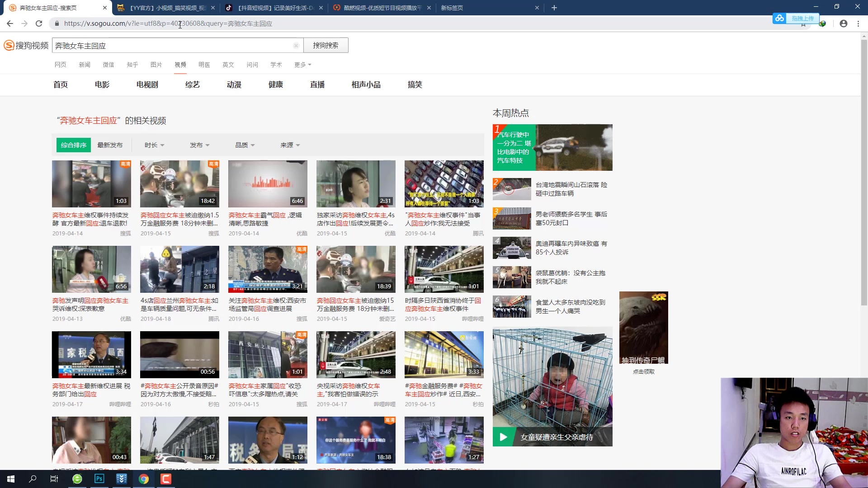Open Photoshop from the taskbar
868x488 pixels.
click(x=99, y=479)
